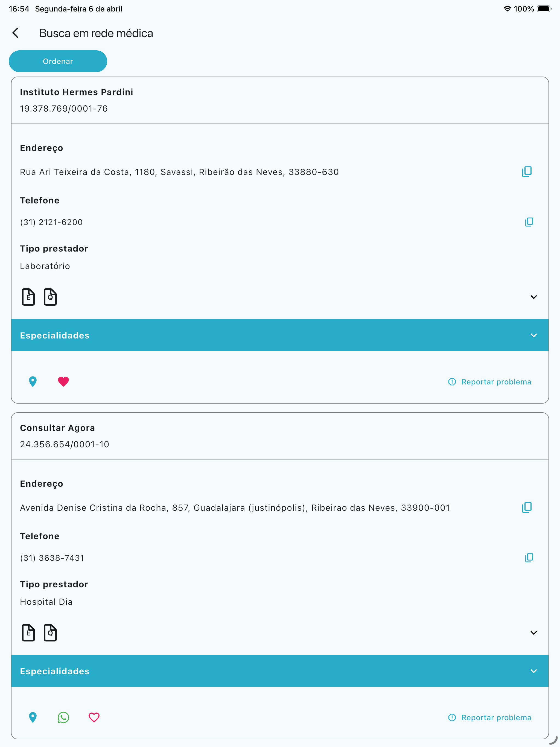
Task: Copy Avenida Denise Cristina da Rocha address
Action: 527,507
